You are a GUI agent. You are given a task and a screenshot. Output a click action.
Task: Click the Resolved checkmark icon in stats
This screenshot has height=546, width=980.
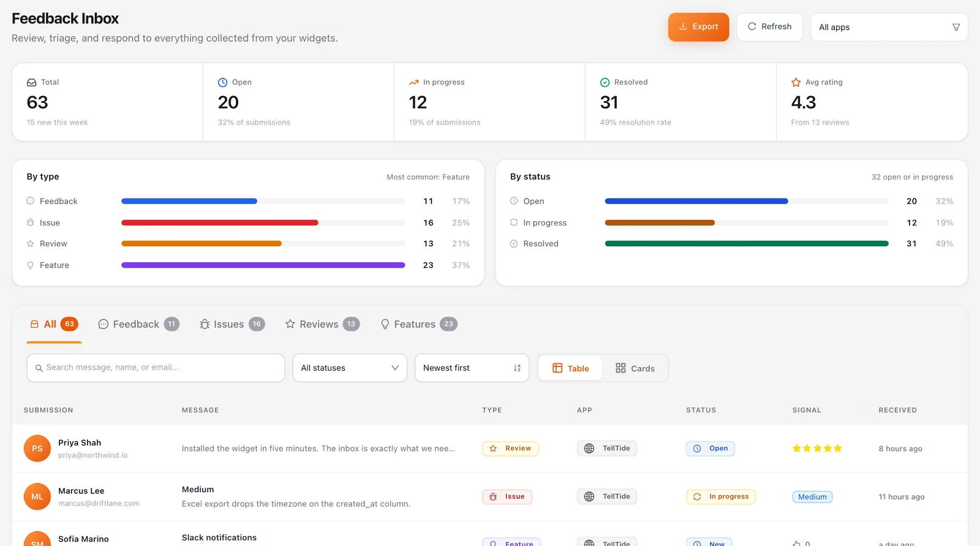pos(605,82)
